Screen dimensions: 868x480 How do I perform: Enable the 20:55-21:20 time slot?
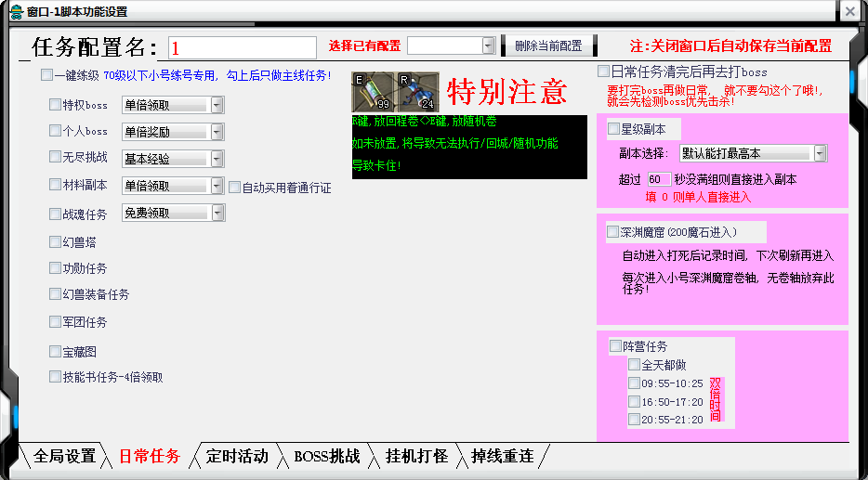click(635, 419)
